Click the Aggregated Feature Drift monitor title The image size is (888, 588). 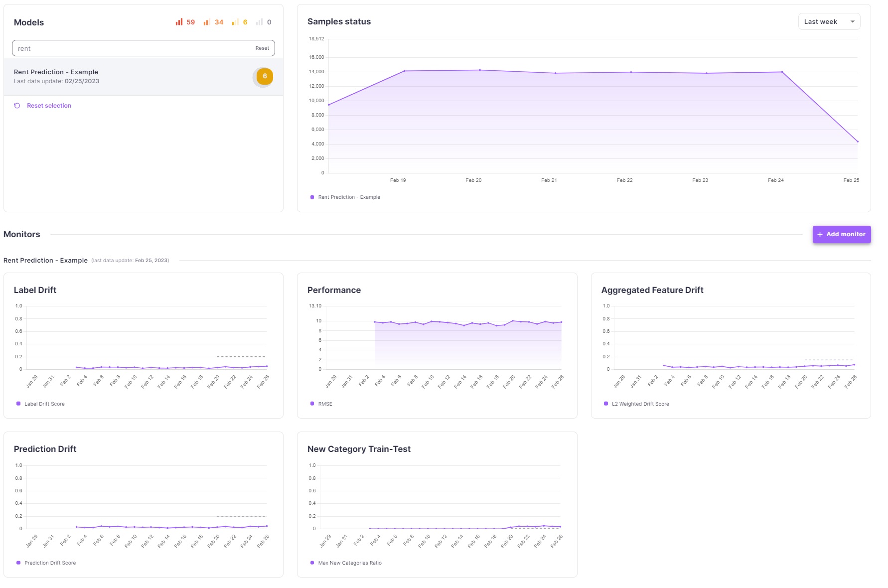point(652,290)
